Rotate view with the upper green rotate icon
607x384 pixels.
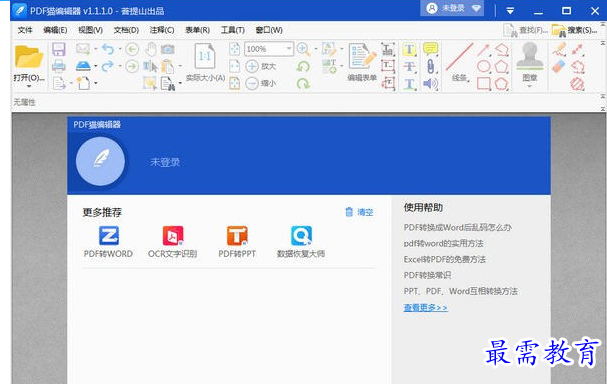(x=303, y=66)
